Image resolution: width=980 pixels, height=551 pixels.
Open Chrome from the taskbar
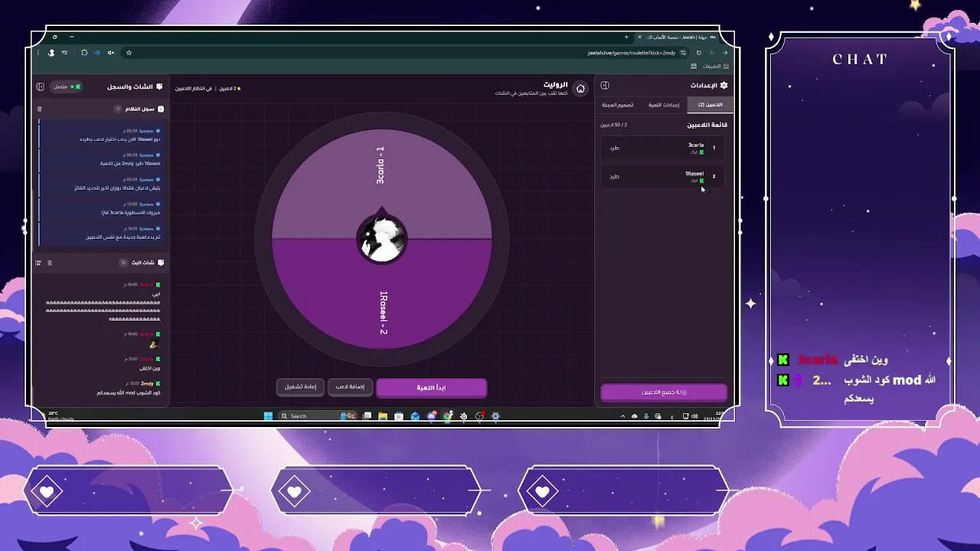tap(447, 416)
